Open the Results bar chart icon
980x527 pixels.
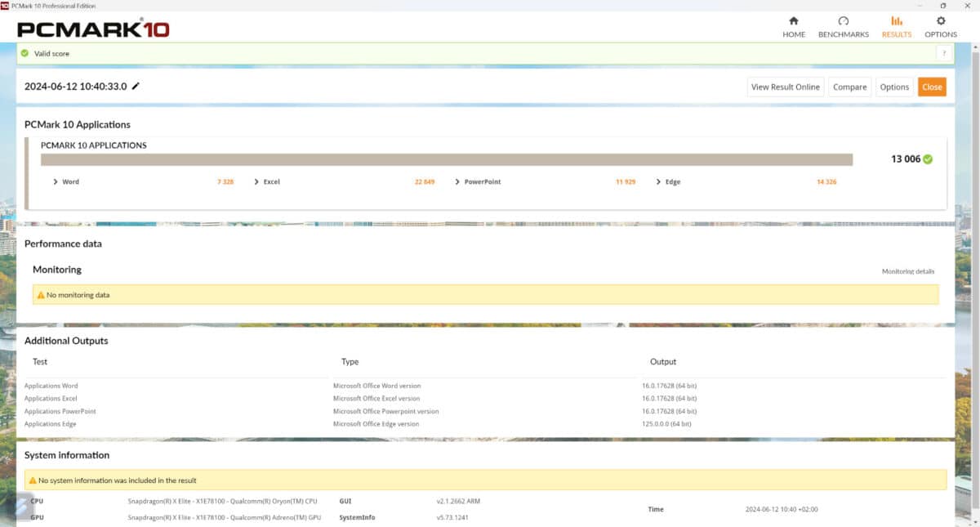897,21
